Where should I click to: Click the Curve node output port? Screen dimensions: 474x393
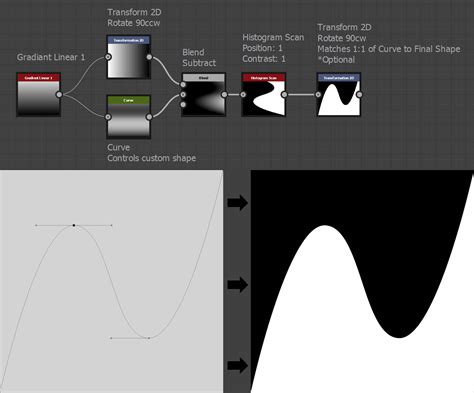[x=149, y=117]
